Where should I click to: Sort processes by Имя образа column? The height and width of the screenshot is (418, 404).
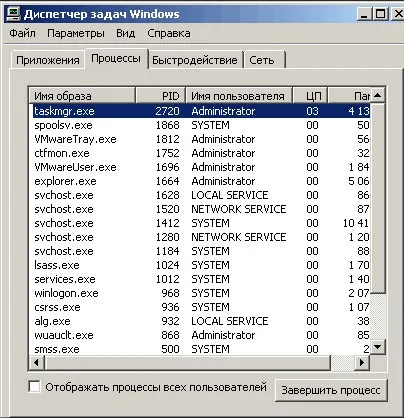[x=82, y=96]
